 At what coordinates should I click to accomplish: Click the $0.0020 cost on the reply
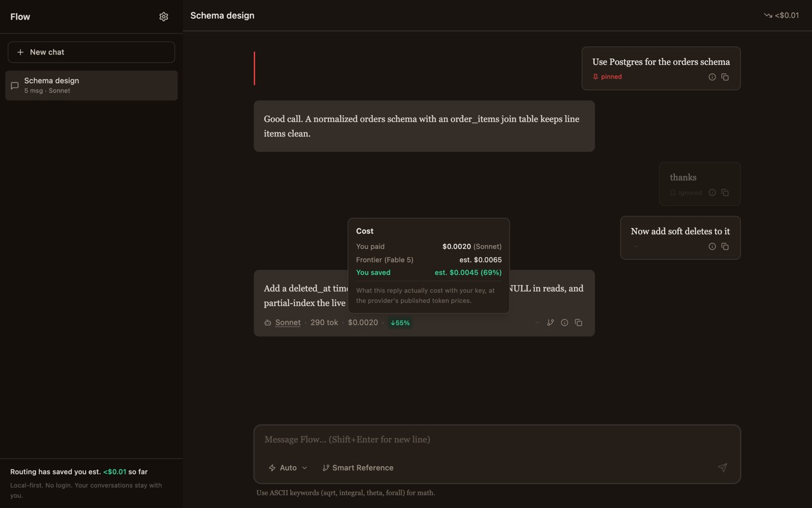coord(363,323)
